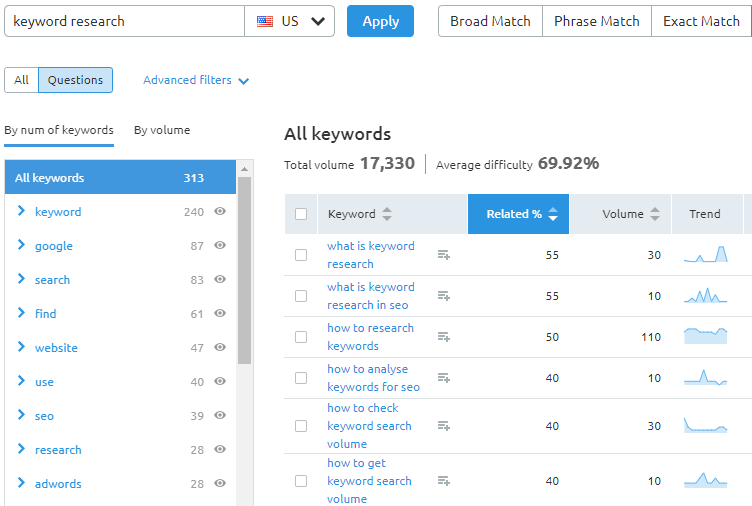Screen dimensions: 752x506
Task: Expand the 'website' group chevron
Action: 21,347
